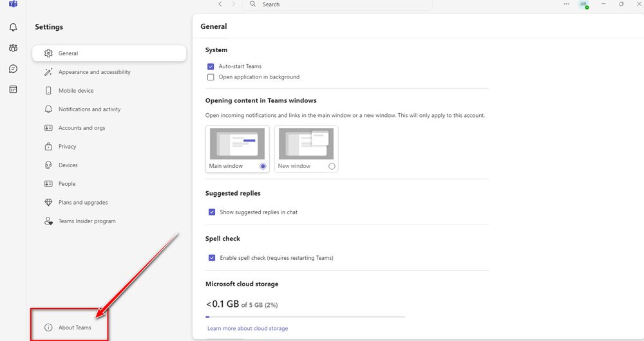
Task: Open About Teams
Action: (75, 327)
